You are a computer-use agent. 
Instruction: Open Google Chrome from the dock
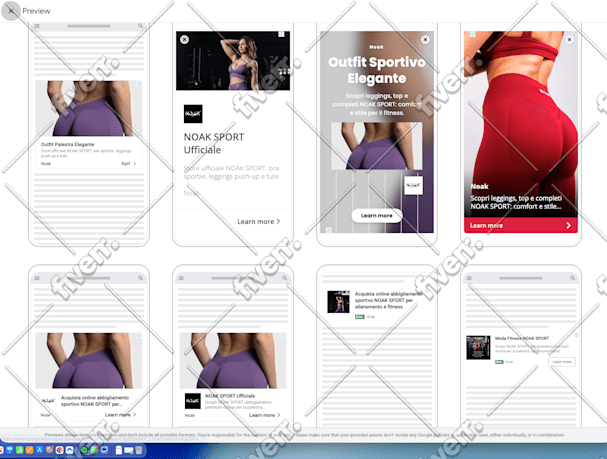coord(59,450)
